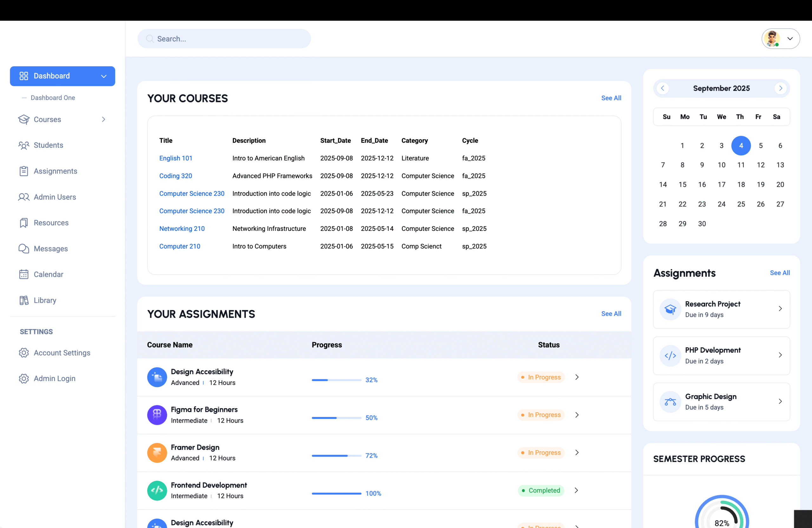
Task: Click See All in Assignments side panel
Action: tap(780, 273)
